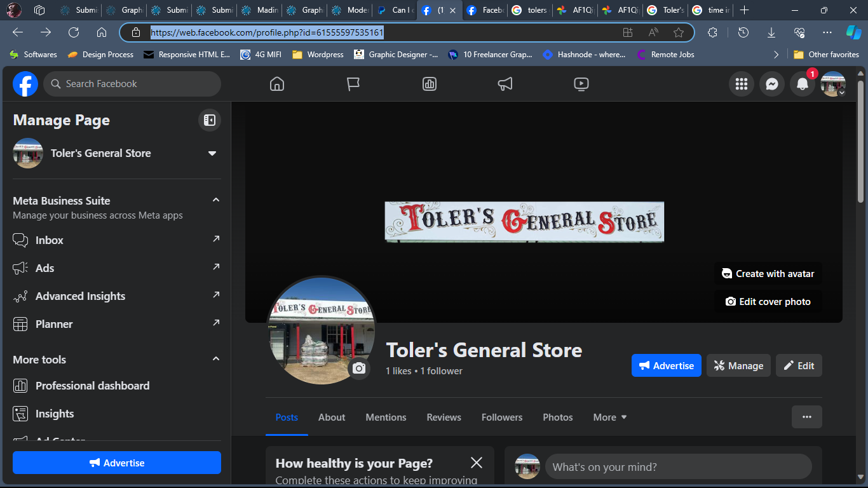
Task: Toggle the Manage Page sidebar panel icon
Action: pyautogui.click(x=209, y=120)
